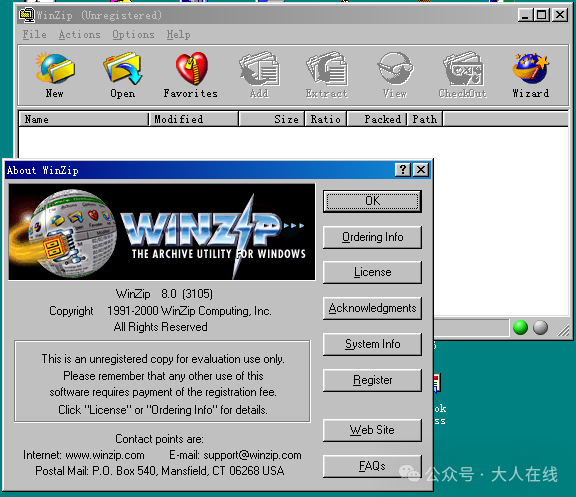The width and height of the screenshot is (576, 497).
Task: Click the WinZip title bar app icon
Action: click(26, 15)
